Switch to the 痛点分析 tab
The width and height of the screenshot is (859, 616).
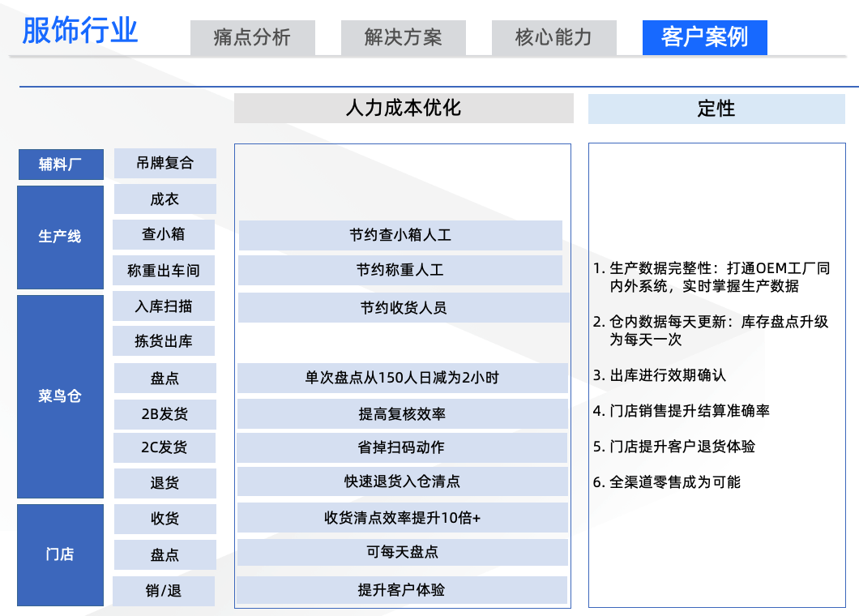[253, 36]
